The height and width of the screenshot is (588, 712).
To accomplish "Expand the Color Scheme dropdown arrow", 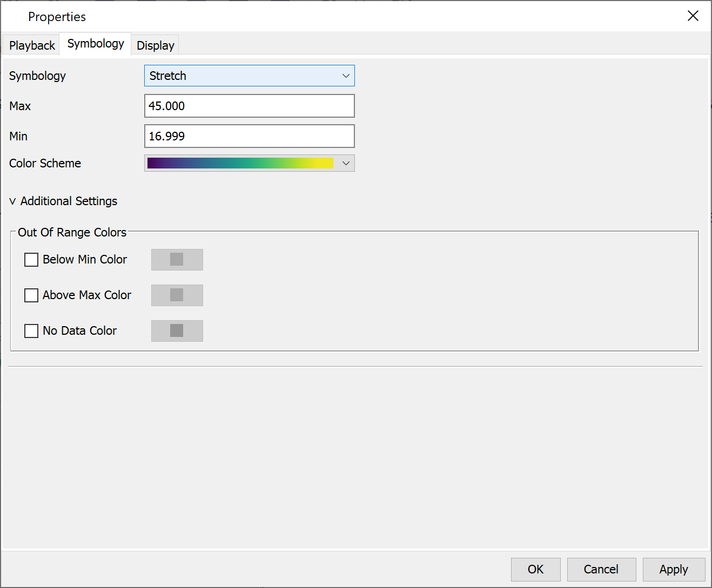I will coord(346,163).
